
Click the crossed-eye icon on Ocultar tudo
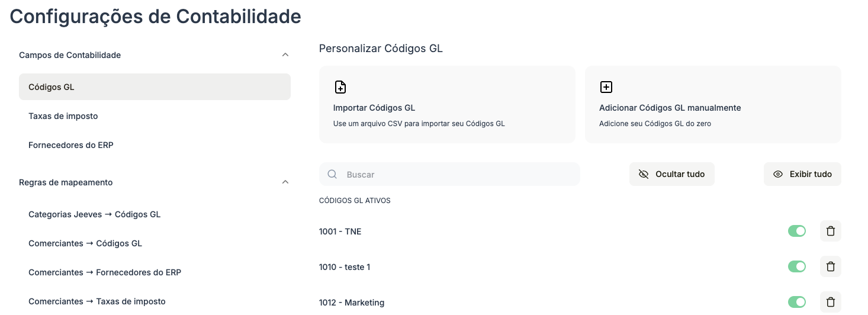[644, 174]
